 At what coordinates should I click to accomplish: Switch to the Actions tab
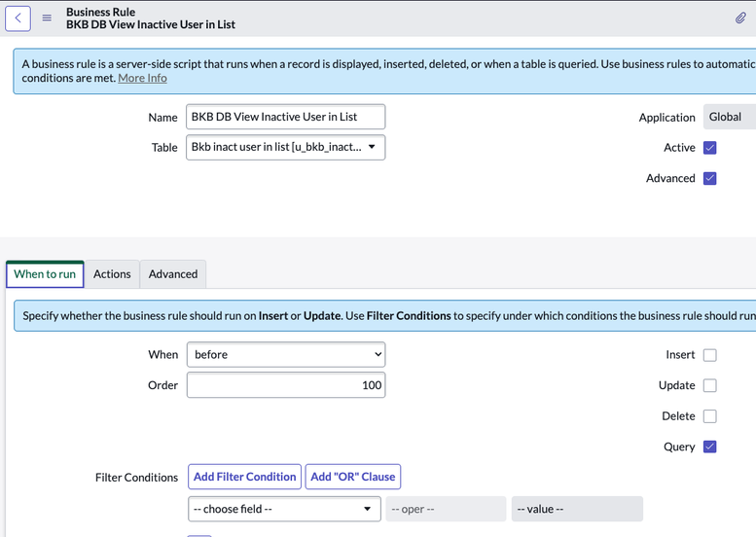click(x=112, y=274)
